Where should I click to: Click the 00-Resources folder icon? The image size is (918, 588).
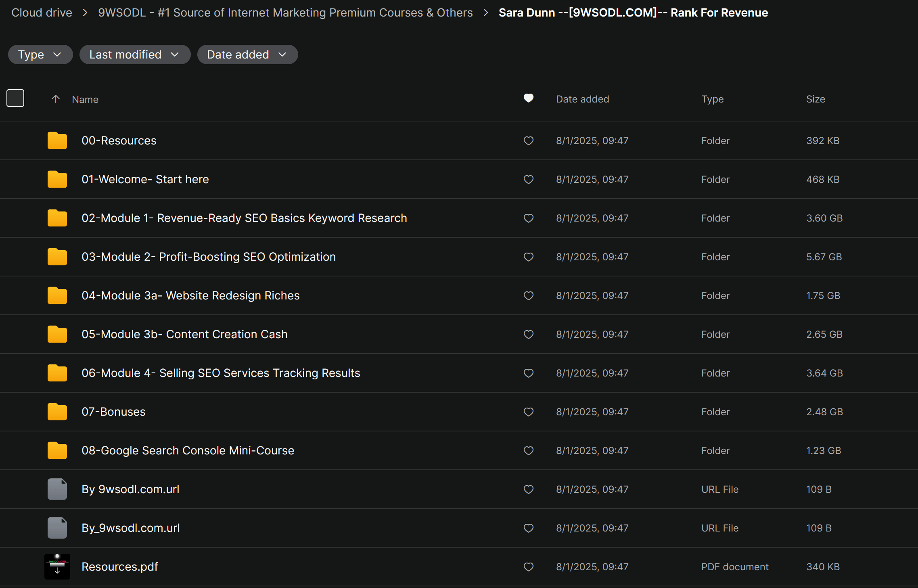click(57, 140)
